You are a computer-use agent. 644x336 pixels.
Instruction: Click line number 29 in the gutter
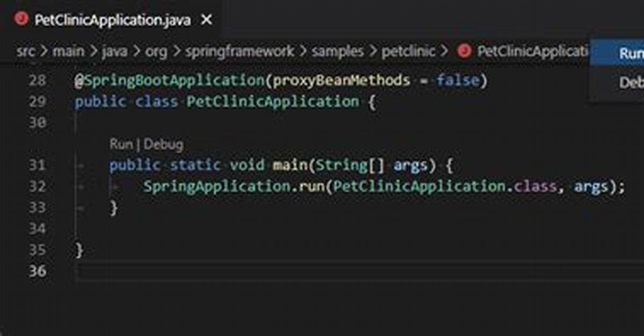tap(36, 101)
